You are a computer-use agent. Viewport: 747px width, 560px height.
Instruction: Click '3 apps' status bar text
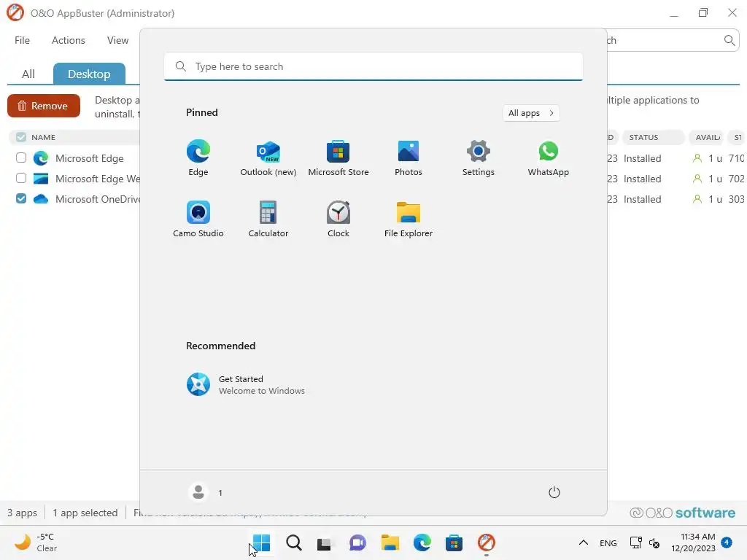[22, 513]
